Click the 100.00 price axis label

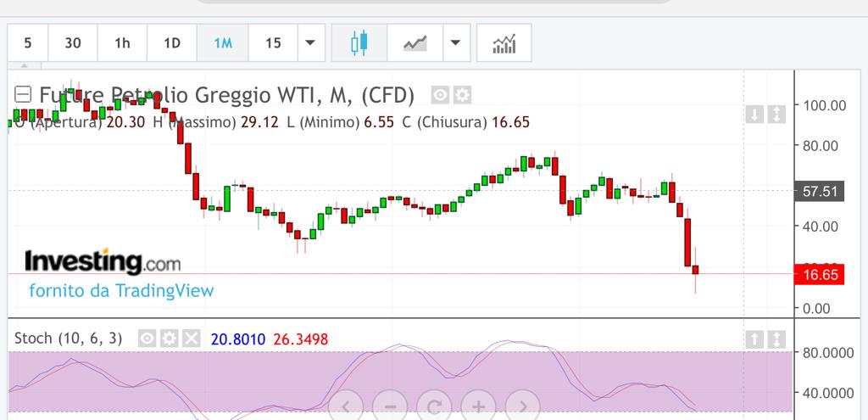coord(824,105)
